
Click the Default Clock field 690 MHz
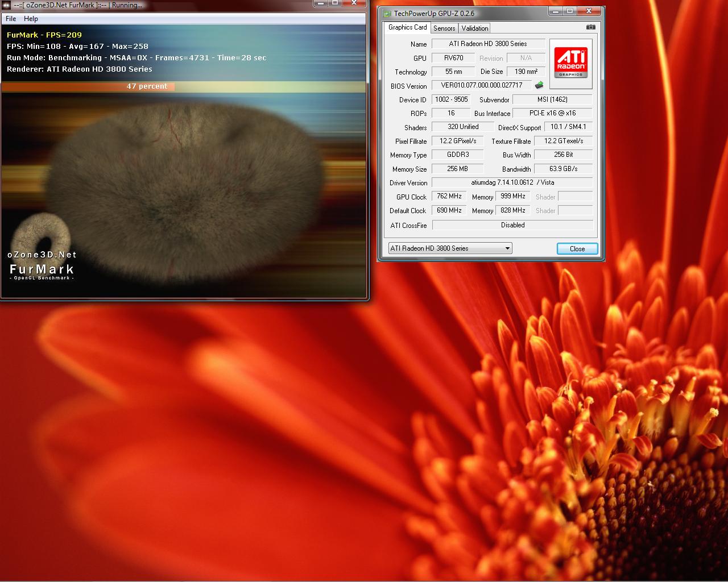pos(449,210)
